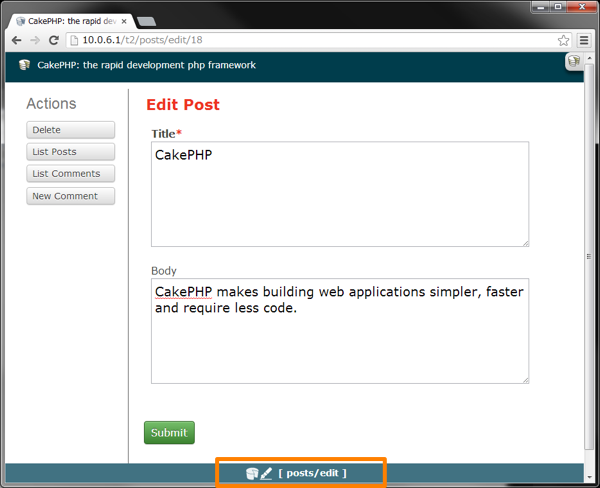Open a new browser tab
The height and width of the screenshot is (488, 600).
click(147, 22)
